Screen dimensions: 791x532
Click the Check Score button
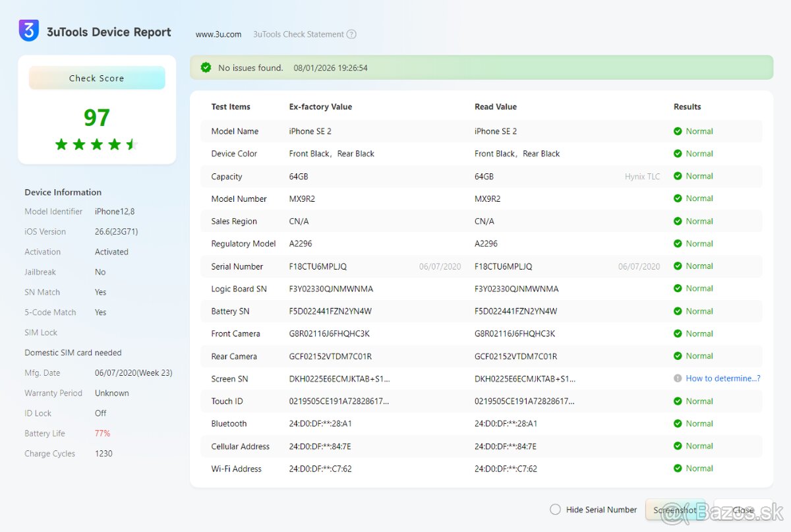(97, 78)
